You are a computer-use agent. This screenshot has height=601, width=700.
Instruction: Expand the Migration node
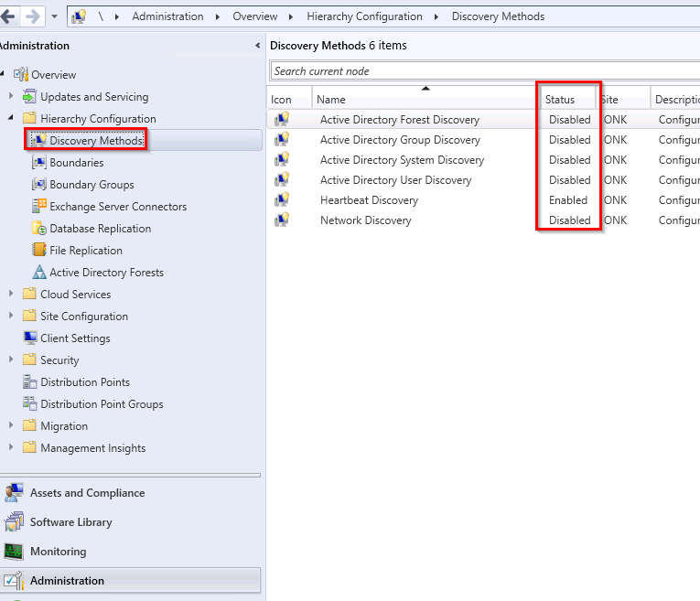pos(11,425)
